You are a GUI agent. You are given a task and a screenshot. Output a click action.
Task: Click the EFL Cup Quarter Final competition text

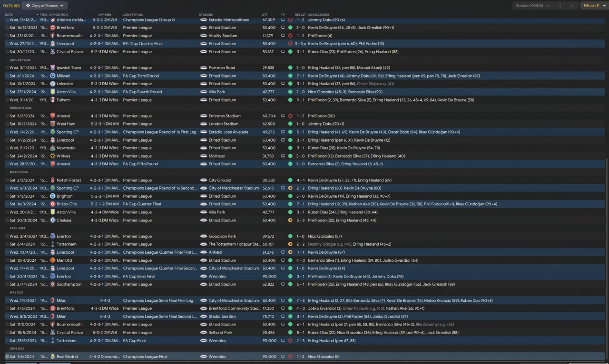tap(143, 44)
